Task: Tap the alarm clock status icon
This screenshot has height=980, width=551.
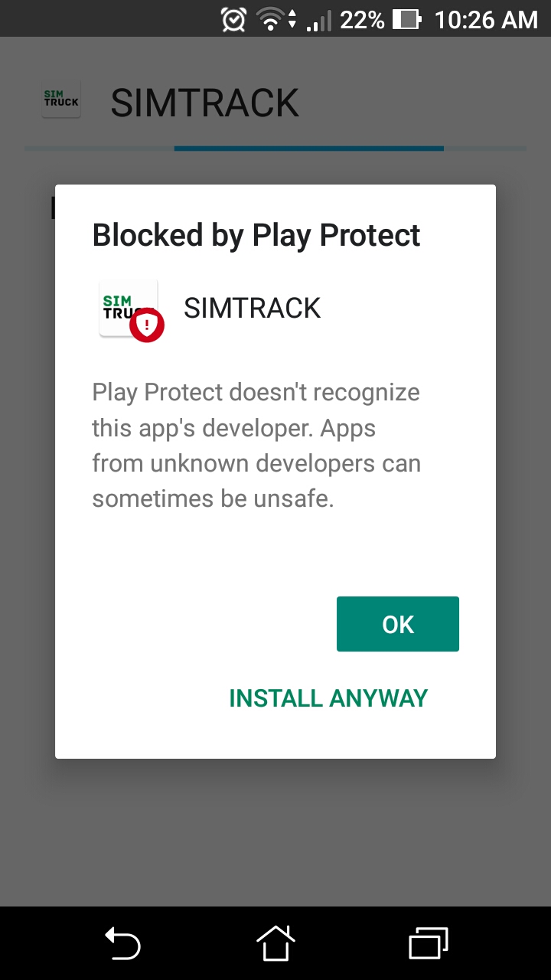Action: (233, 19)
